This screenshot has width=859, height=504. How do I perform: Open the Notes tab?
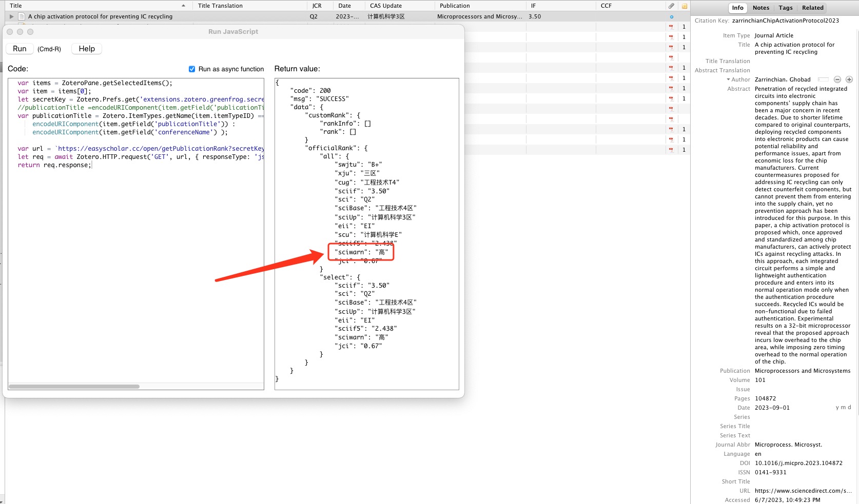pos(760,8)
